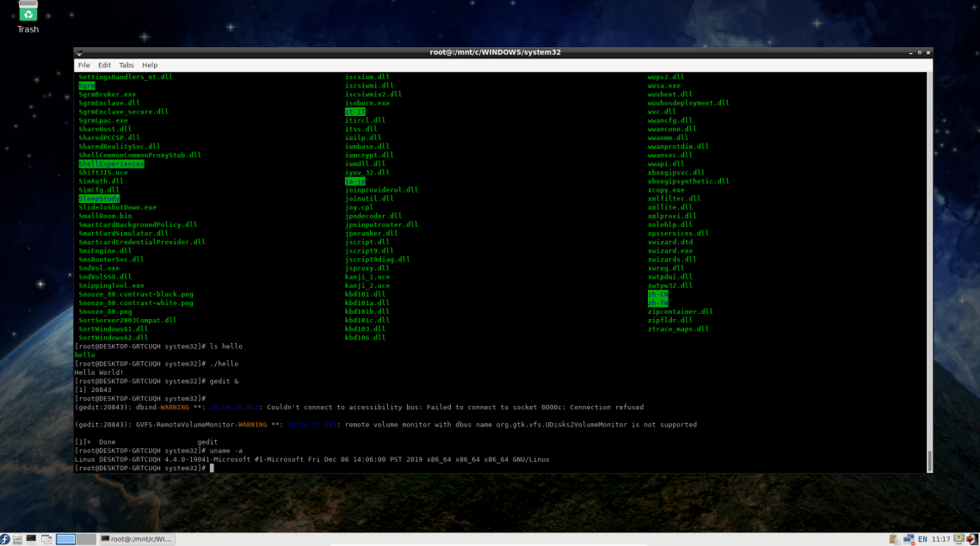Open the notification alert icon in the tray
This screenshot has width=980, height=546.
click(x=958, y=539)
